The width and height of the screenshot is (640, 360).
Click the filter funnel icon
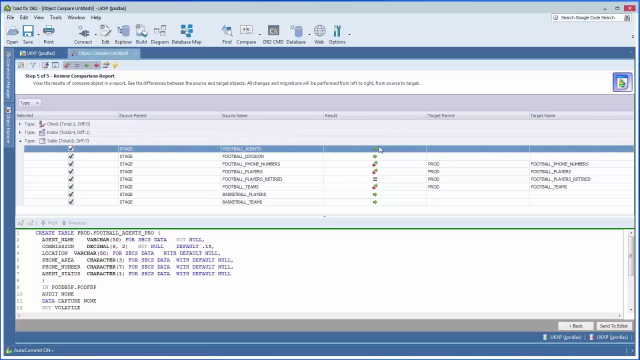(x=33, y=65)
